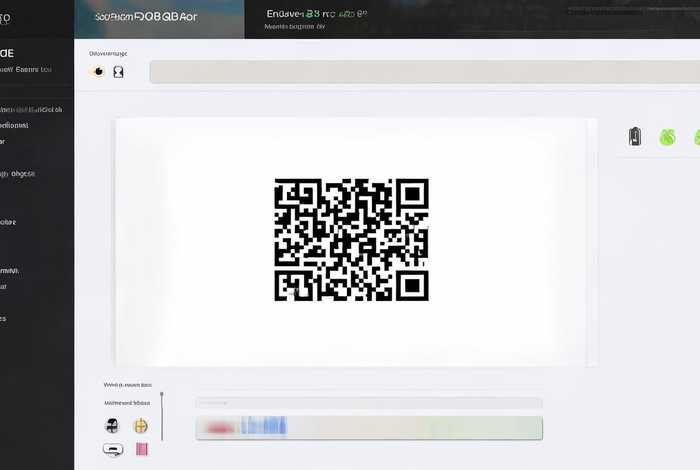
Task: Select the second sidebar item in the list
Action: coord(16,126)
